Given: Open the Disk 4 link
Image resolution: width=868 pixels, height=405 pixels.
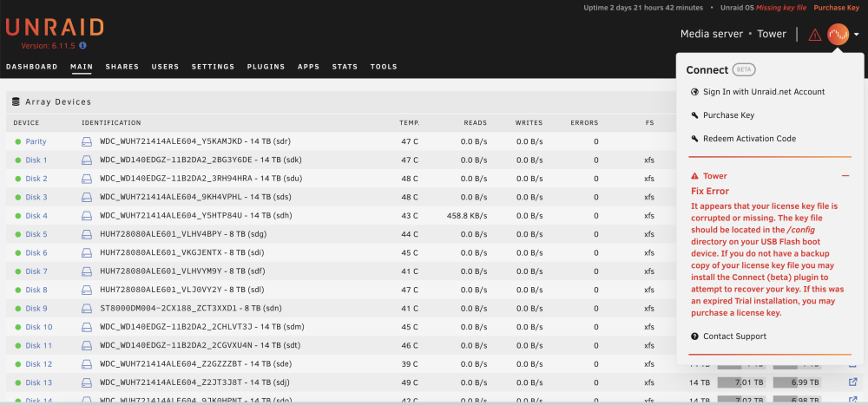Looking at the screenshot, I should pos(36,216).
